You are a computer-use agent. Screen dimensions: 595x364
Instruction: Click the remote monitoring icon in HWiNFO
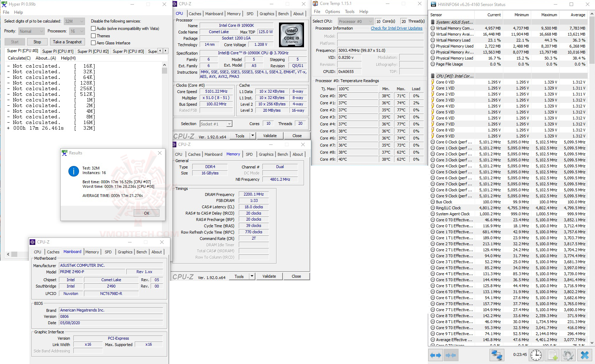[x=497, y=355]
